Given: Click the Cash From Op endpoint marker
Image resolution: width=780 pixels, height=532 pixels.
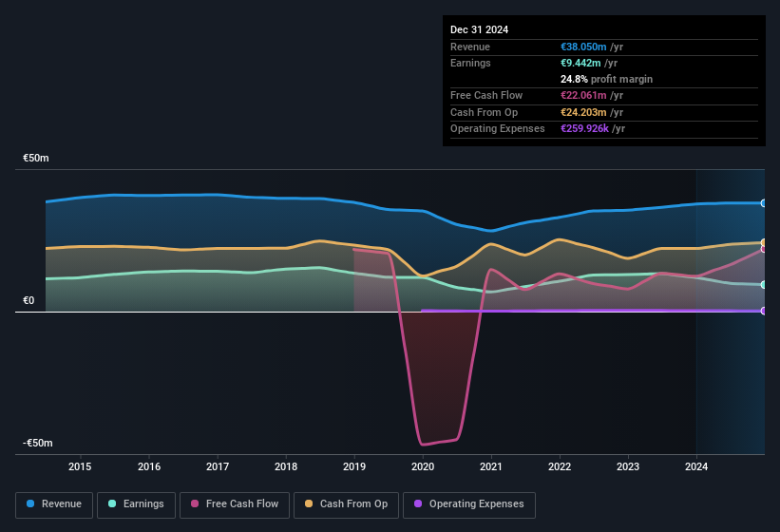Looking at the screenshot, I should (x=764, y=243).
